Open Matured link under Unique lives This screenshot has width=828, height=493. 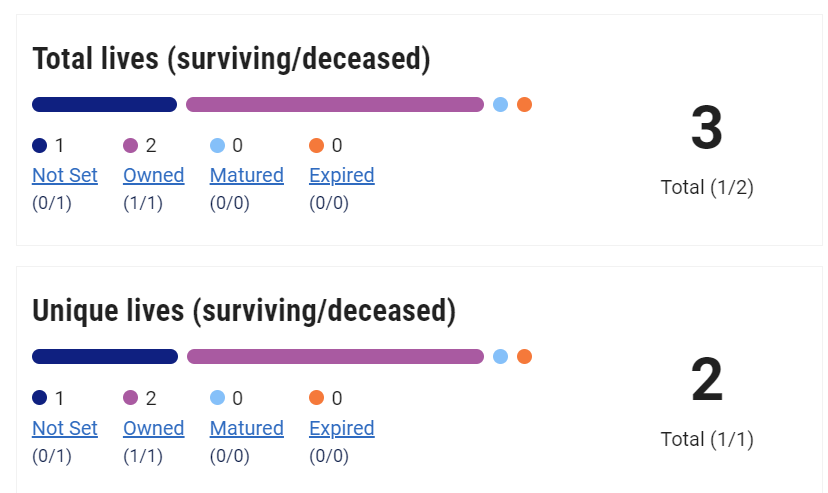[x=246, y=428]
